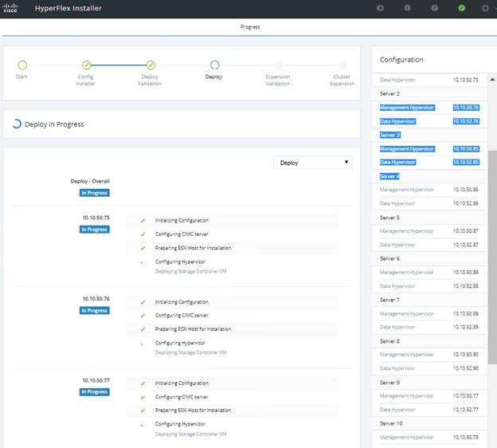The width and height of the screenshot is (497, 448).
Task: Click the Deploy Validation step label
Action: click(150, 80)
